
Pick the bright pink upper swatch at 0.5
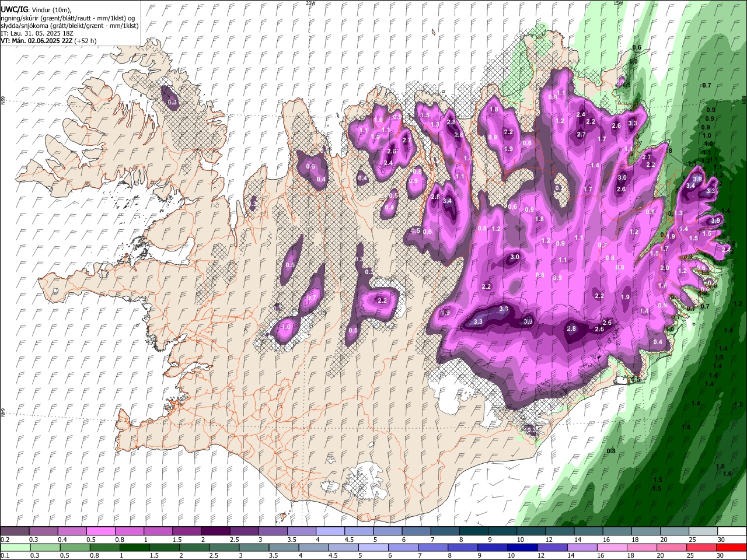point(100,531)
